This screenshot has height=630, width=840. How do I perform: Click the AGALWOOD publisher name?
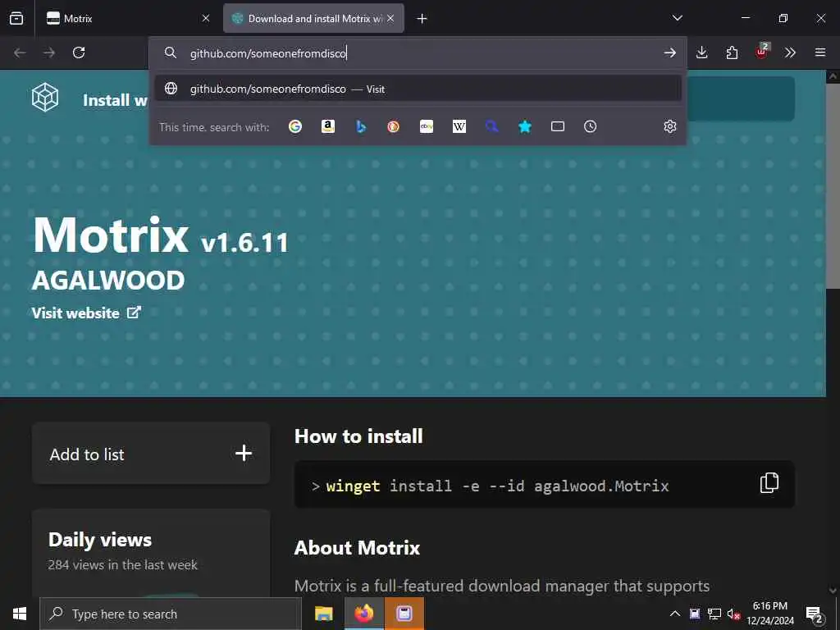point(108,281)
